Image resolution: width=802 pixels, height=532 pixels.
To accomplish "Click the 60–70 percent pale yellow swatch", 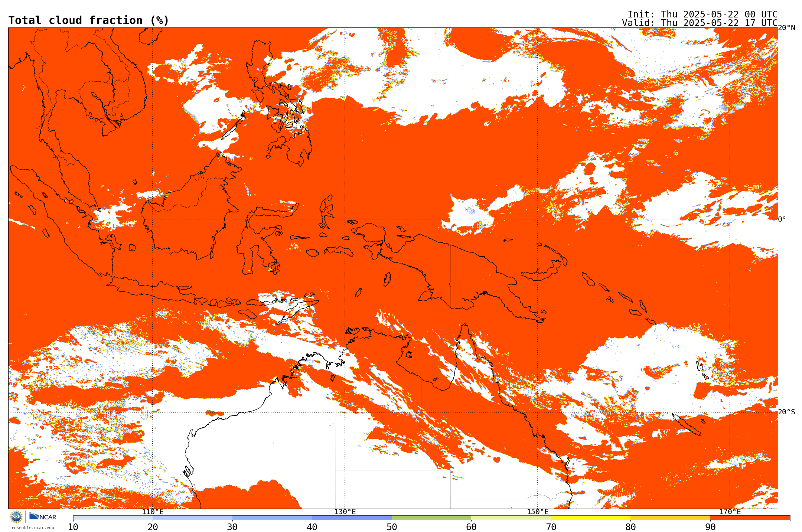I will (511, 518).
